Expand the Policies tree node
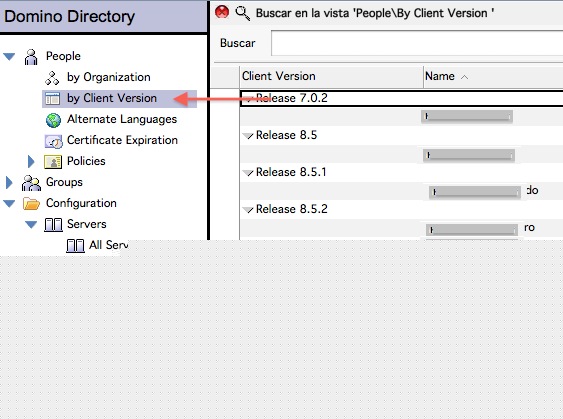The height and width of the screenshot is (419, 563). pos(31,162)
